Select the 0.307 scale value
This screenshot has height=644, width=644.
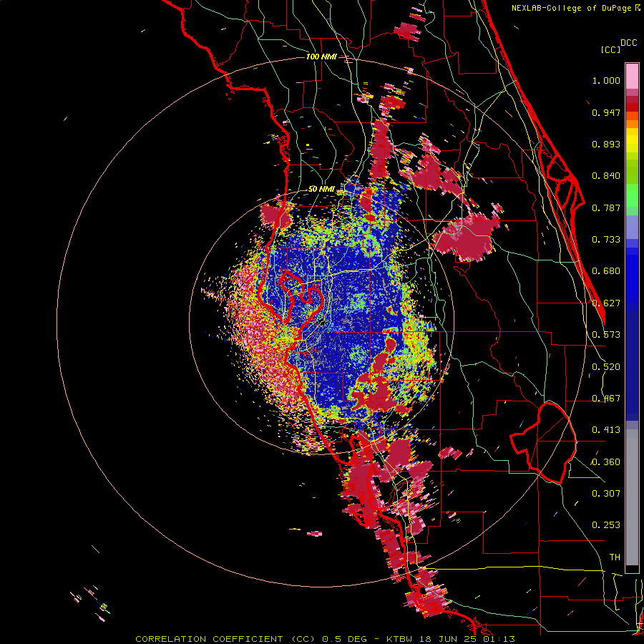(606, 494)
